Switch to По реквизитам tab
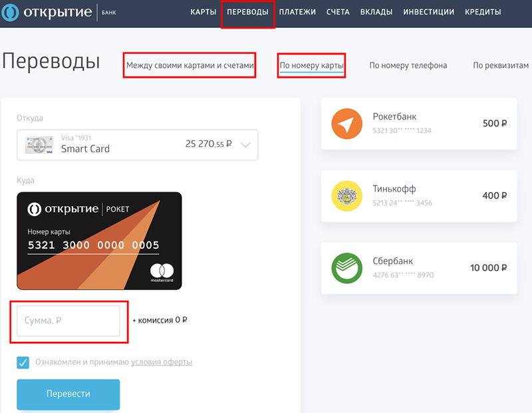 click(x=501, y=65)
